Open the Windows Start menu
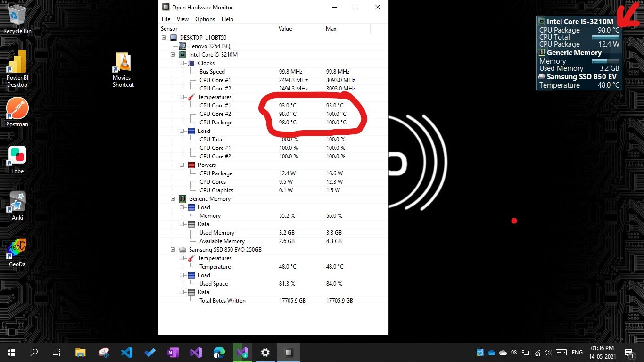This screenshot has width=644, height=362. click(x=11, y=353)
